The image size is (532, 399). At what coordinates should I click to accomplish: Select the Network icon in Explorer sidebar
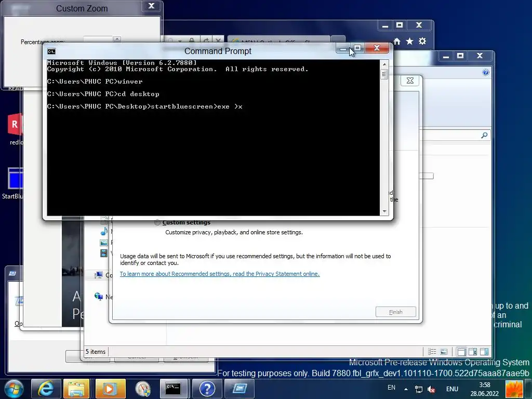[x=98, y=297]
